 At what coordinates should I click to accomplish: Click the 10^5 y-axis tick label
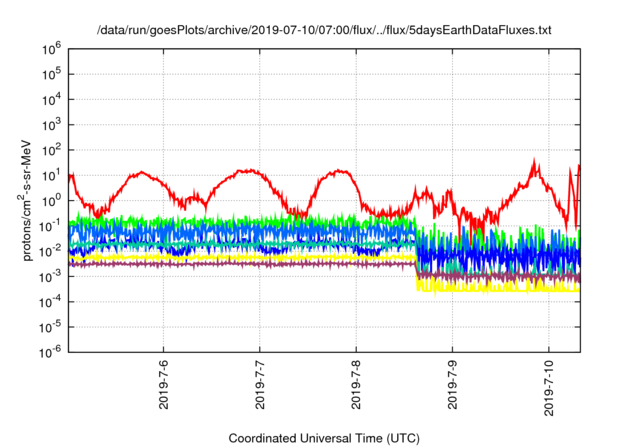point(51,75)
